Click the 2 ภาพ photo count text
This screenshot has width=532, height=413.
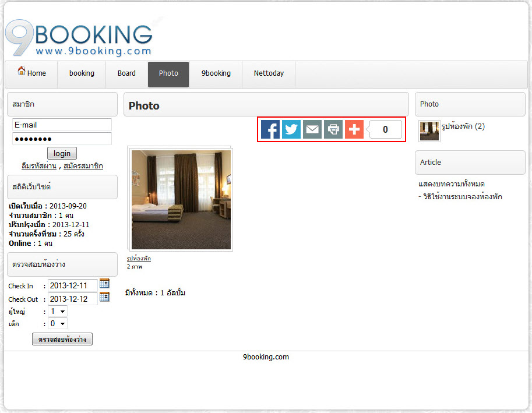tap(135, 267)
